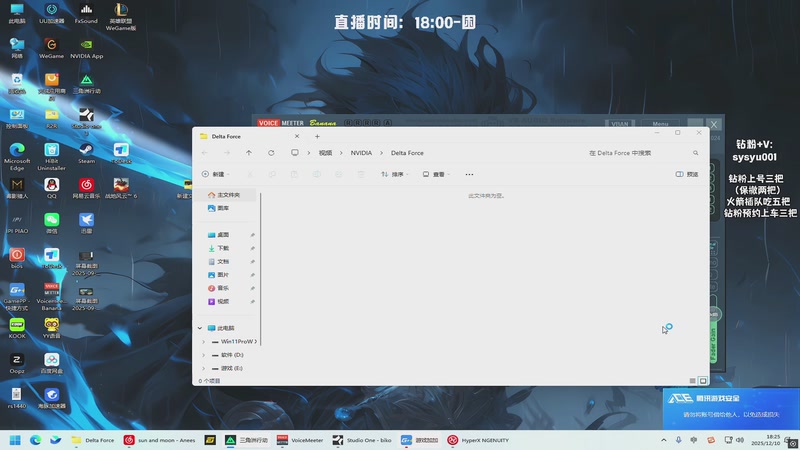Open the 查看 view dropdown
800x450 pixels.
click(436, 174)
